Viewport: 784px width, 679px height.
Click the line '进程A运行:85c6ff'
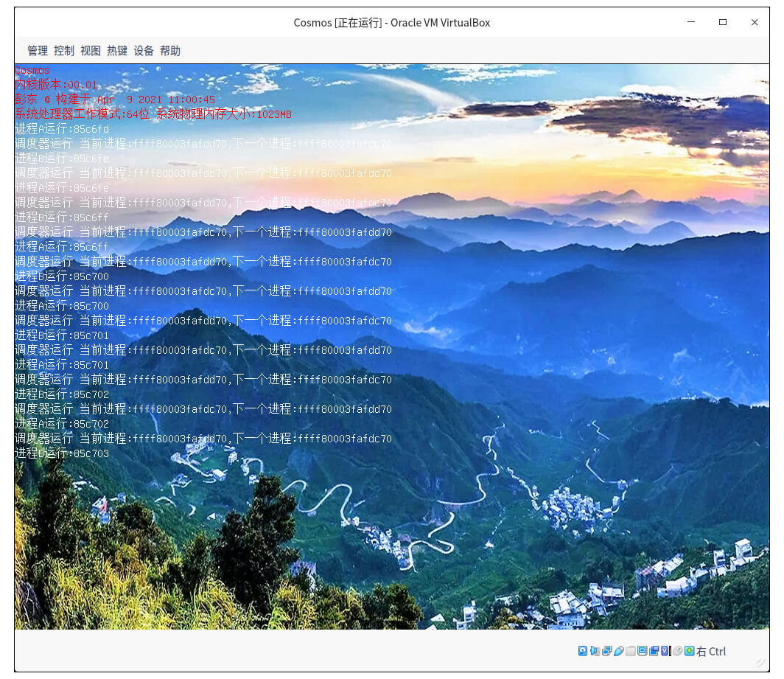click(62, 247)
